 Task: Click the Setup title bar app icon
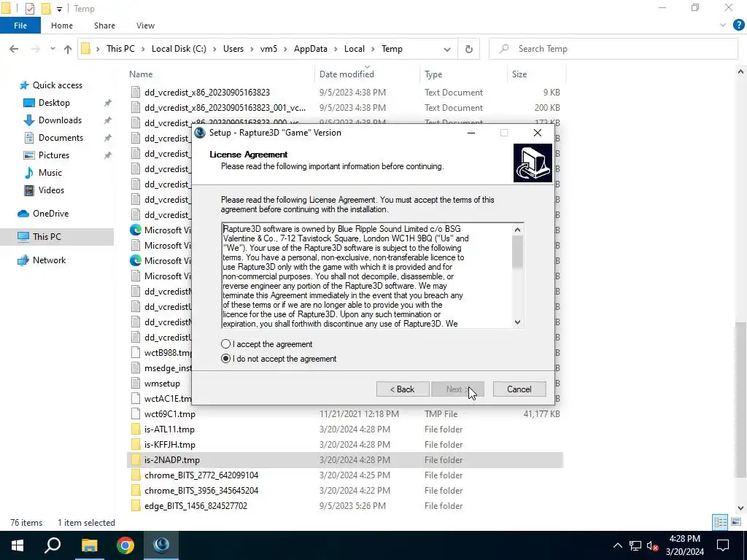click(200, 133)
